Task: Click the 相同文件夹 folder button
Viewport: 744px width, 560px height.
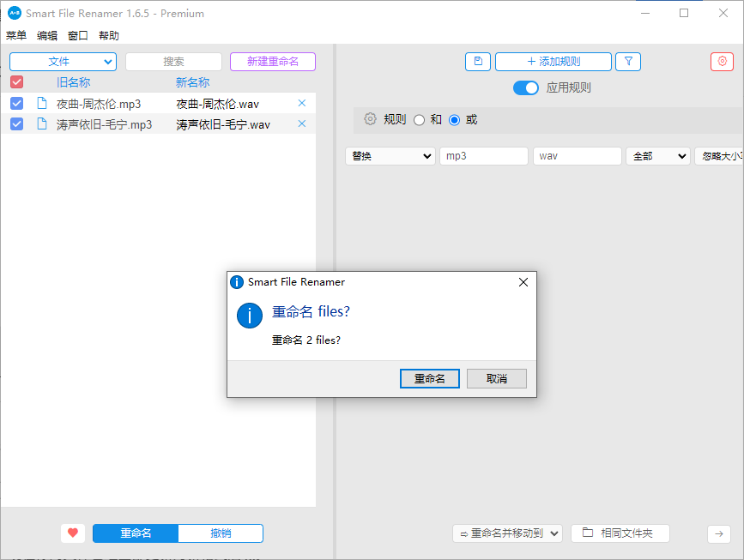Action: click(620, 533)
